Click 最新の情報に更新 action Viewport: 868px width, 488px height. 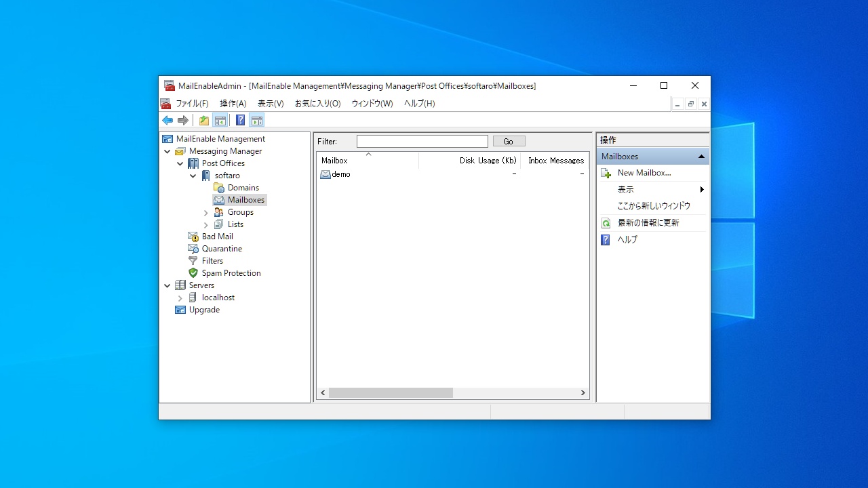[648, 223]
